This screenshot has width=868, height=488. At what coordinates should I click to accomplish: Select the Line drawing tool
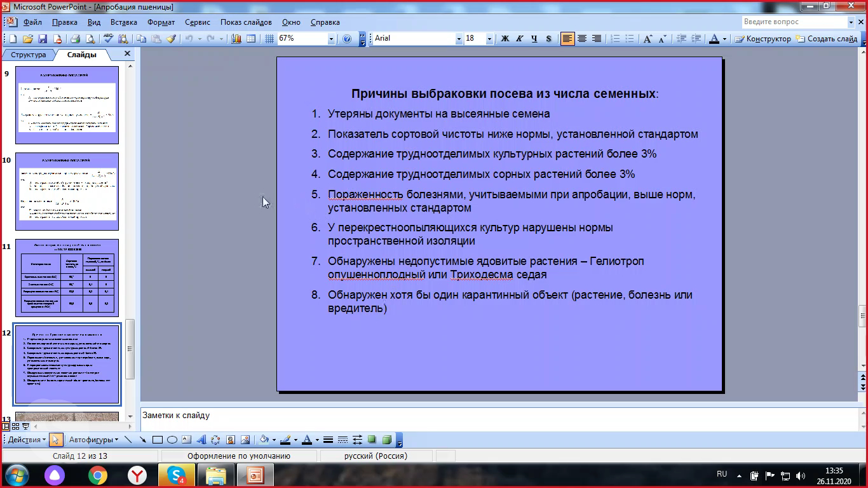(128, 439)
